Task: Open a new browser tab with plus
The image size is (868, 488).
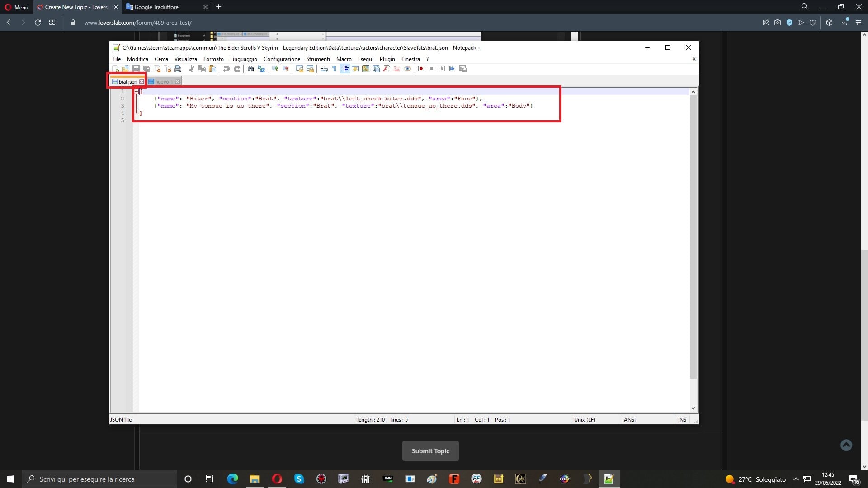Action: pos(219,7)
